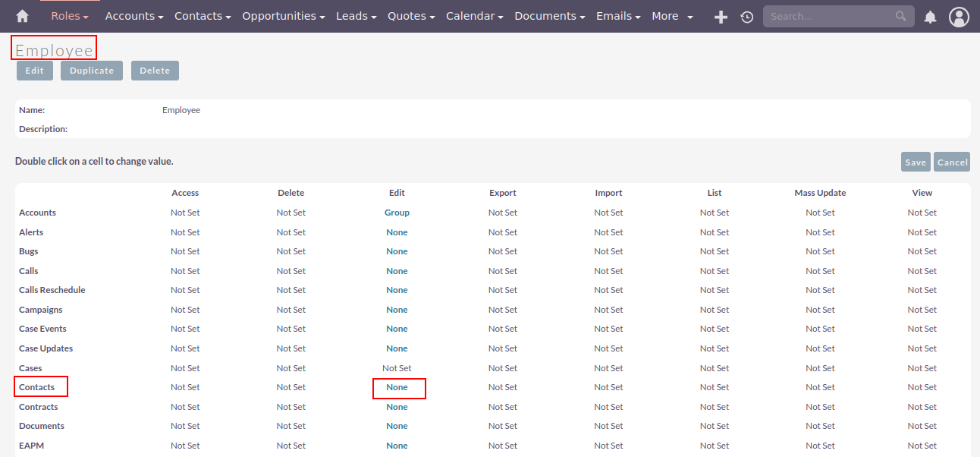This screenshot has width=980, height=457.
Task: Click the Mass Update column header
Action: pyautogui.click(x=820, y=193)
